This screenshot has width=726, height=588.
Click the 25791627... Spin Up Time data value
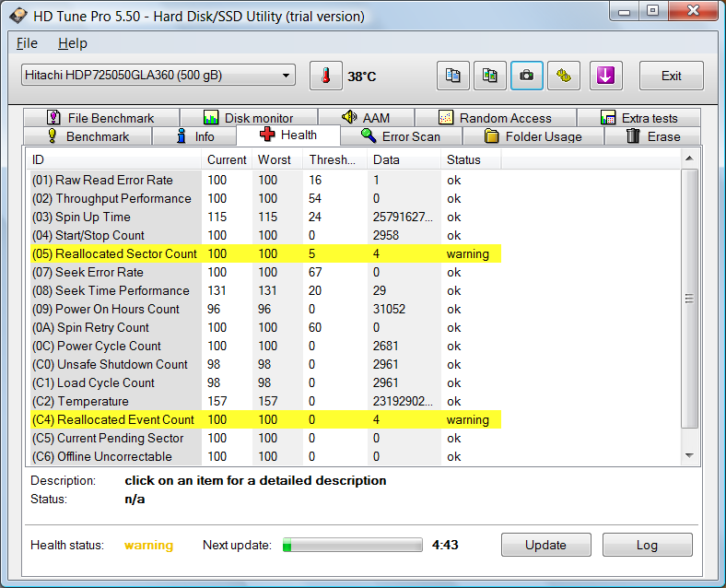403,218
